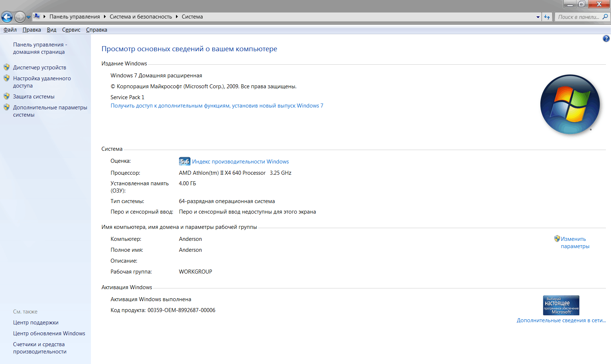The image size is (611, 364).
Task: Open Дополнительные параметры системы
Action: click(x=50, y=111)
